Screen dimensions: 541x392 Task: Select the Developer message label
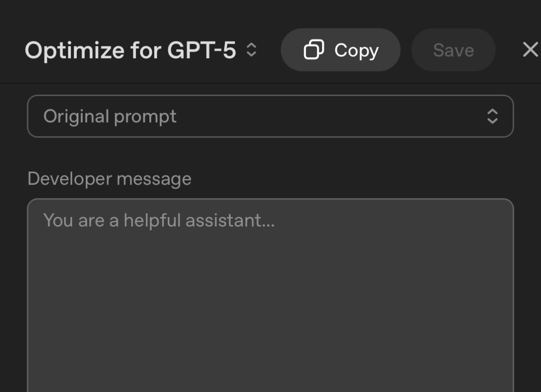coord(109,179)
